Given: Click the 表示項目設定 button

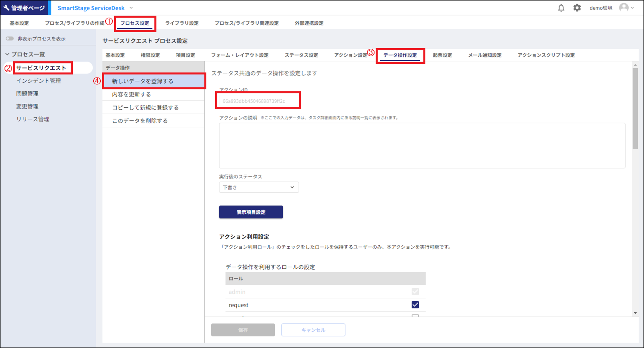Looking at the screenshot, I should [x=251, y=212].
